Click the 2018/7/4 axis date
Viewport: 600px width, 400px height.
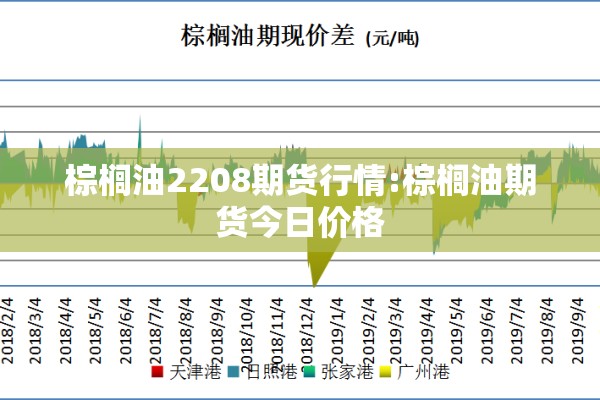[x=155, y=330]
